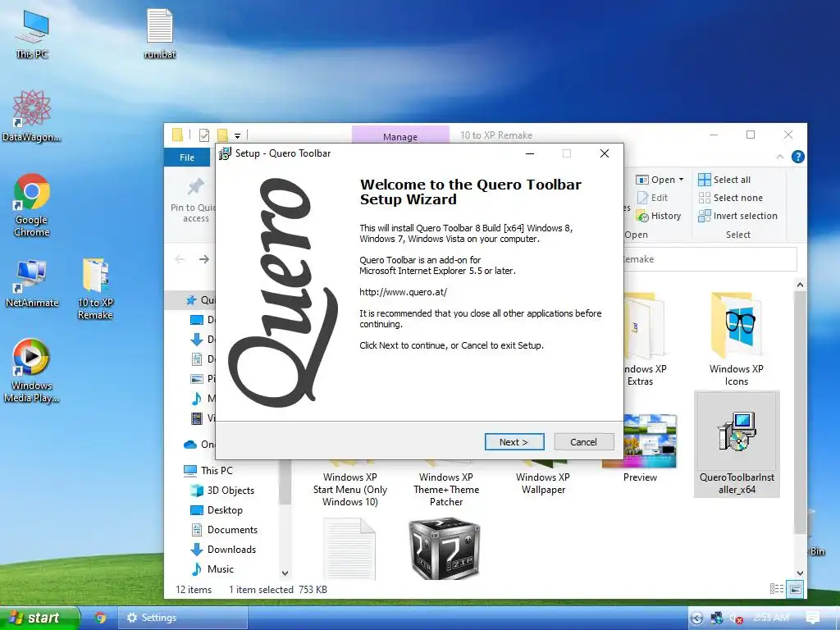
Task: Expand the Open dropdown arrow
Action: (x=682, y=180)
